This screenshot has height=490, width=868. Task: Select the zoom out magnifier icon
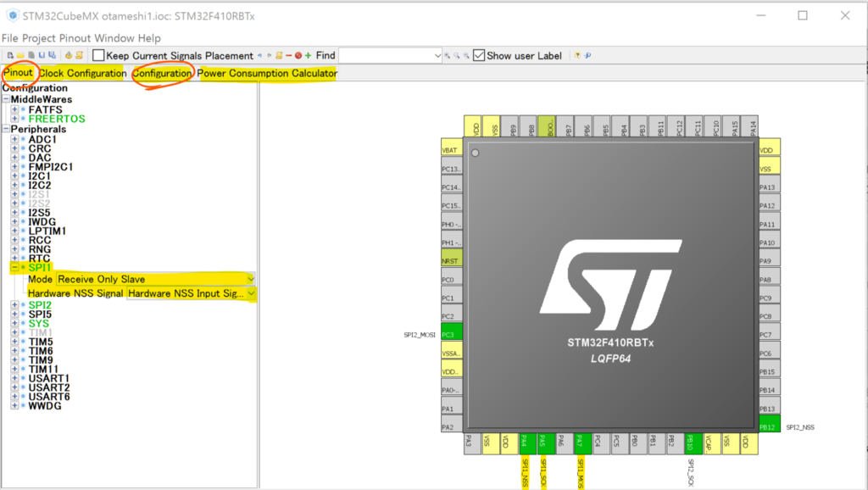click(x=466, y=55)
